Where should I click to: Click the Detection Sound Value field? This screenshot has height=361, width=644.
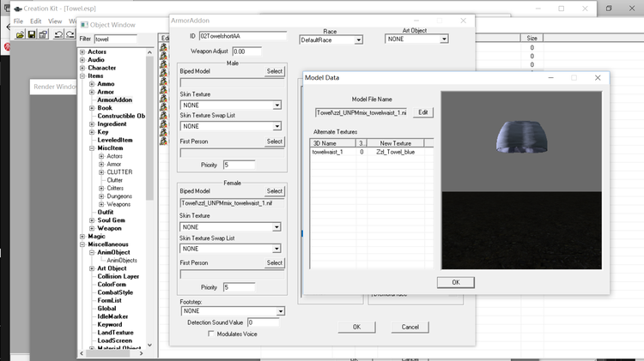click(x=264, y=322)
